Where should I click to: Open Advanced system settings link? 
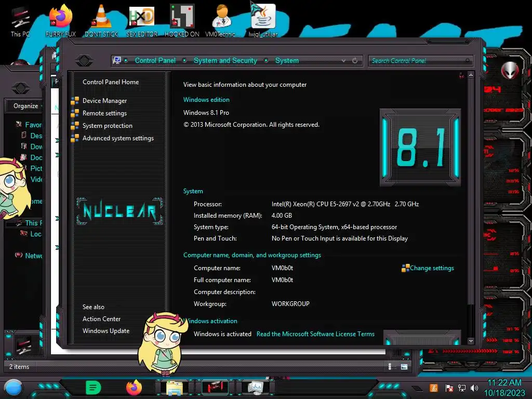point(118,138)
